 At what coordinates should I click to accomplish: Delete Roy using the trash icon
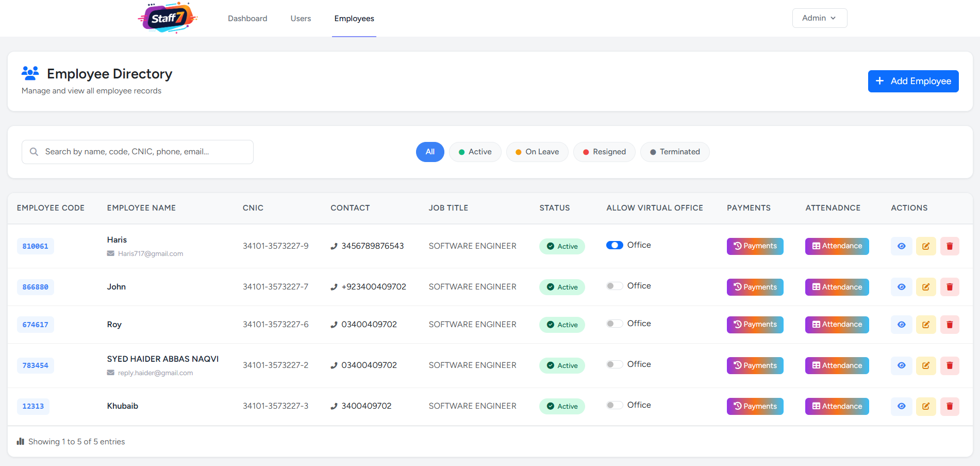[x=949, y=325]
